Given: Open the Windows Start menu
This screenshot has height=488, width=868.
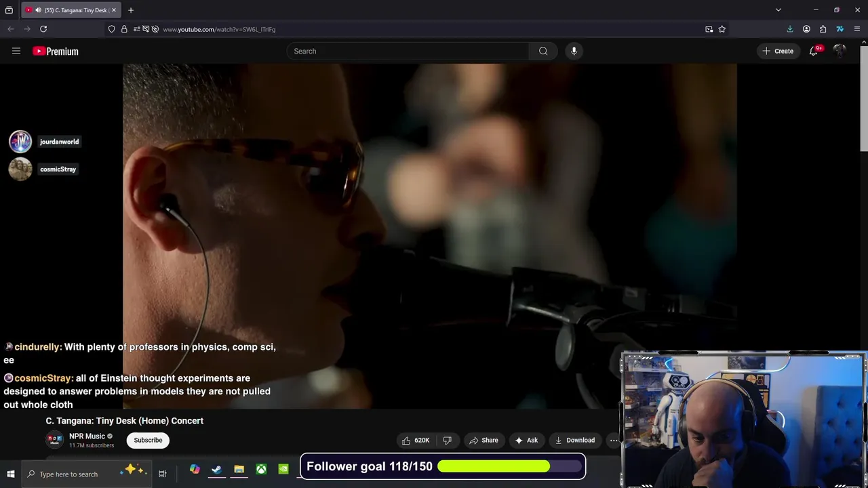Looking at the screenshot, I should [x=10, y=474].
